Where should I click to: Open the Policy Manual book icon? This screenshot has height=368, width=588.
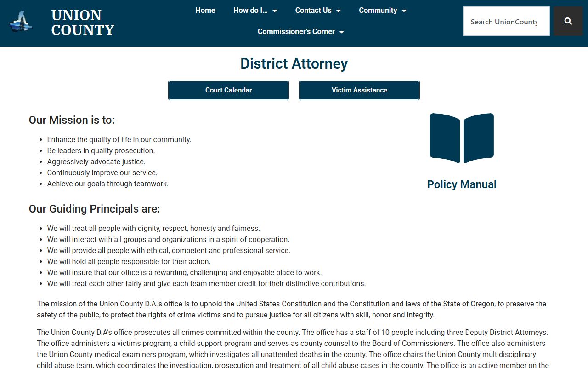(462, 138)
